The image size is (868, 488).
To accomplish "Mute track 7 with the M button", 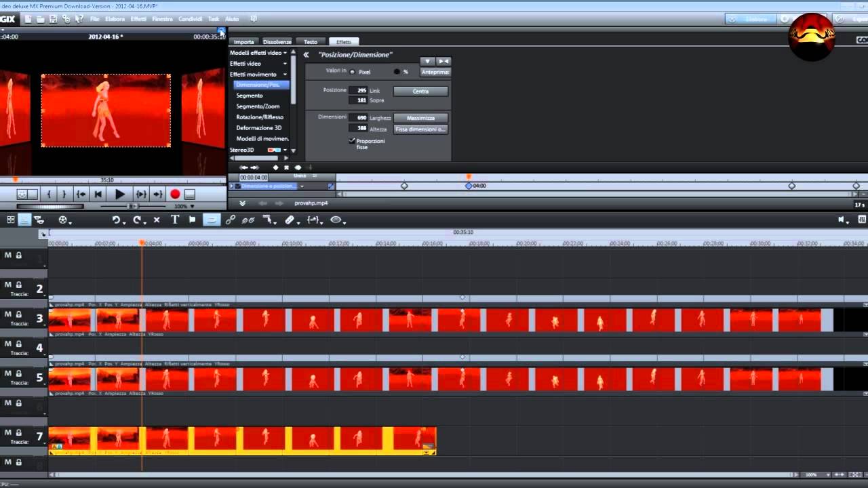I will (8, 432).
